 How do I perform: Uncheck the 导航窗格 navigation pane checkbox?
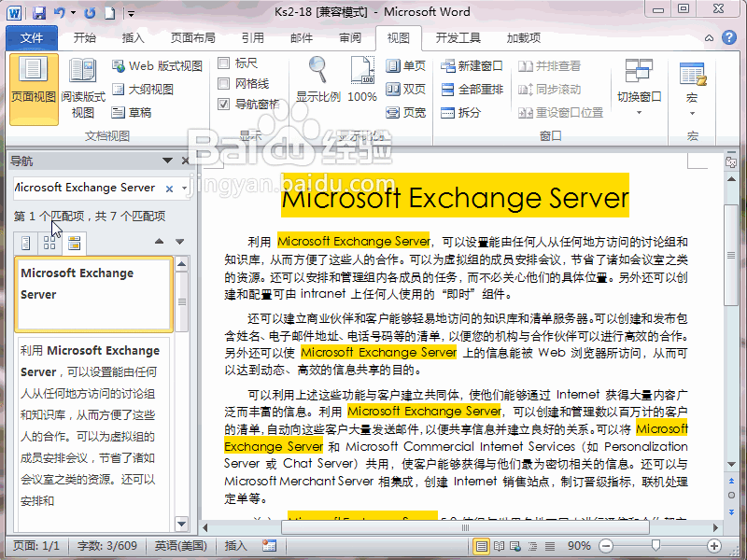coord(223,104)
